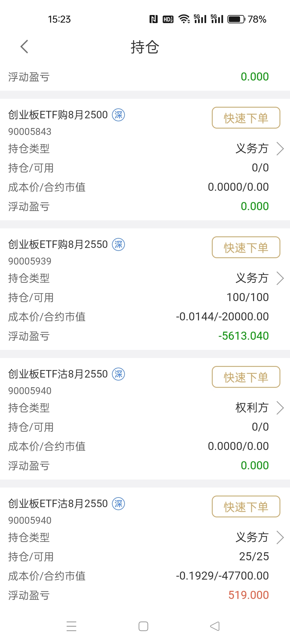Tap the Android recent apps menu icon
This screenshot has height=644, width=290.
point(71,626)
